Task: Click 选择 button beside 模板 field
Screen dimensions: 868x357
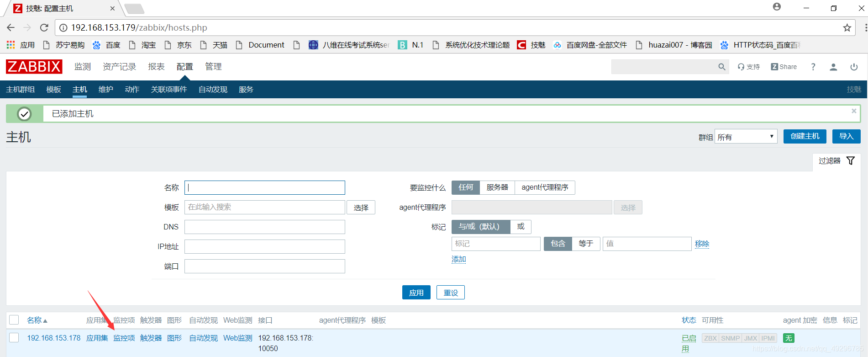Action: (361, 208)
